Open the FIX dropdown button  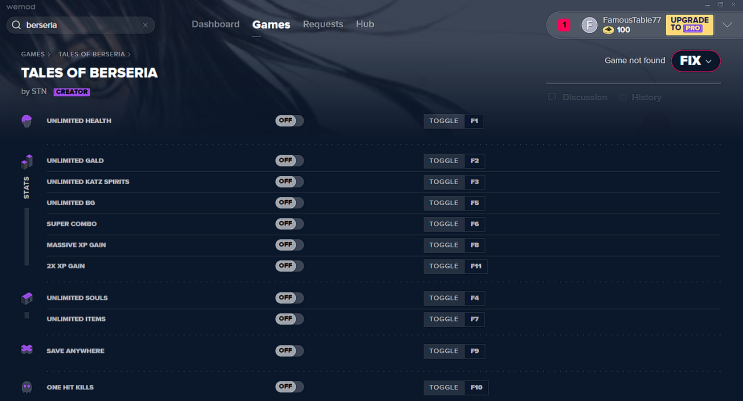pyautogui.click(x=696, y=61)
